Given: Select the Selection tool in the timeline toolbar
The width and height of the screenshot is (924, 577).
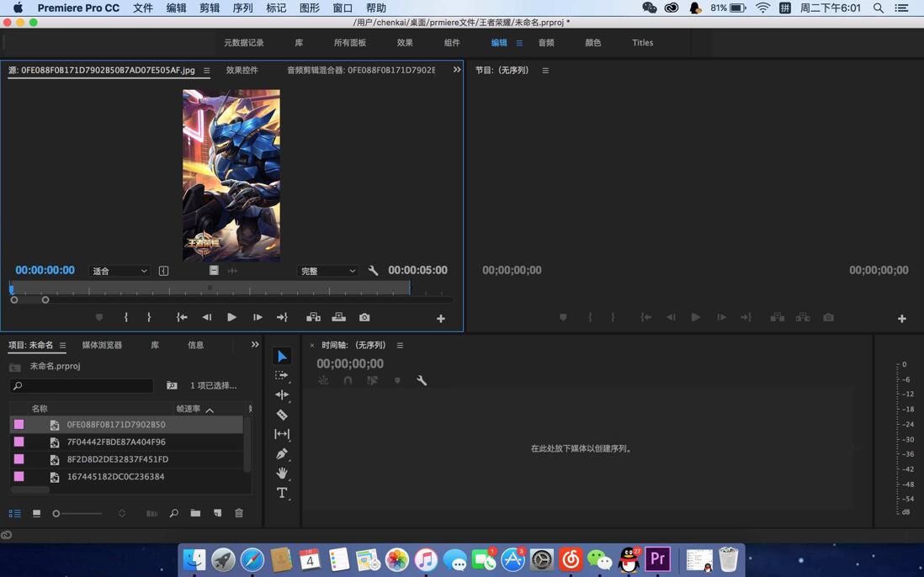Looking at the screenshot, I should pyautogui.click(x=282, y=356).
